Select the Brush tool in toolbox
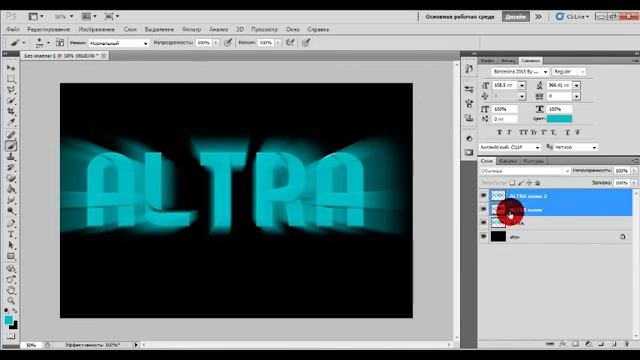 11,146
